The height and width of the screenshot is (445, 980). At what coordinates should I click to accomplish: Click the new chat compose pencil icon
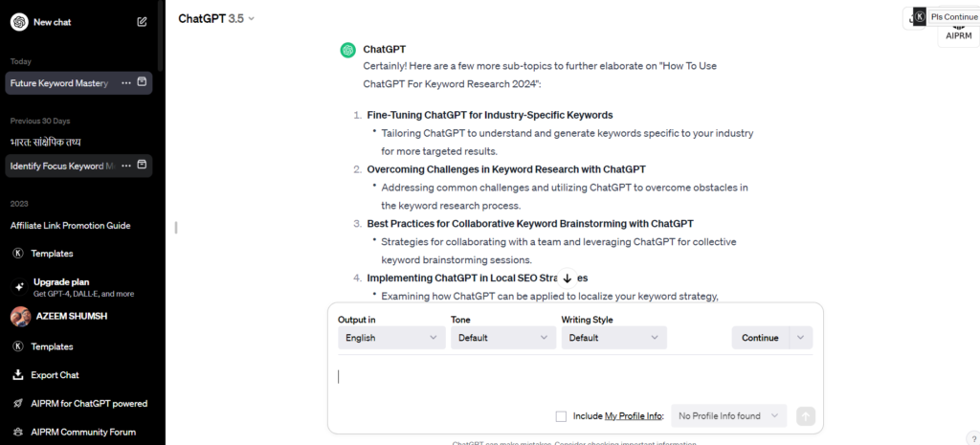click(142, 22)
